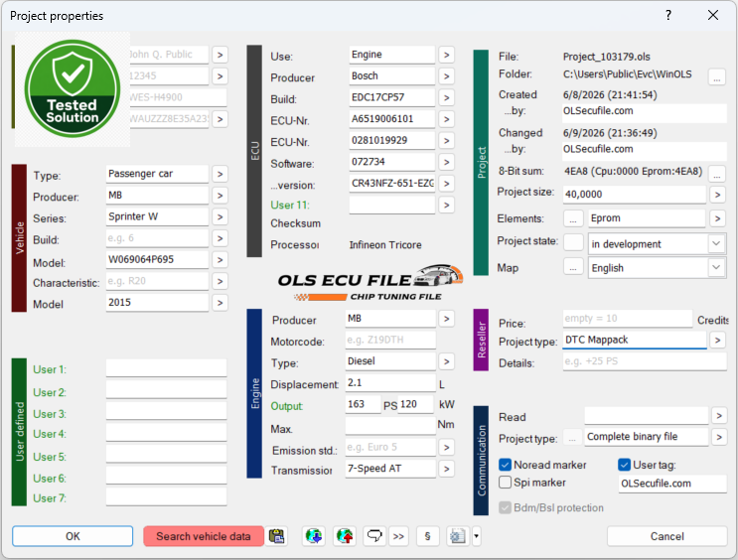Click the arrow next to Complete binary file
The height and width of the screenshot is (560, 738).
(719, 437)
